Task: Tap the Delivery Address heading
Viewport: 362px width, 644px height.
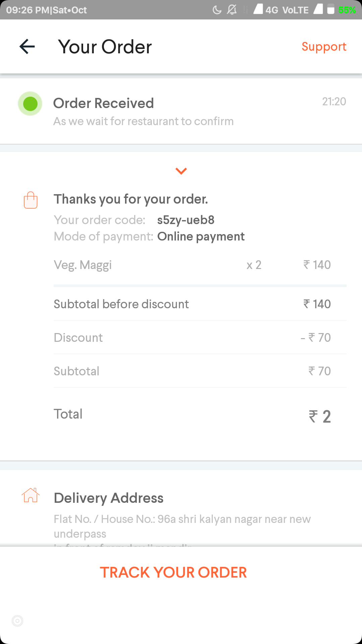Action: [x=109, y=498]
